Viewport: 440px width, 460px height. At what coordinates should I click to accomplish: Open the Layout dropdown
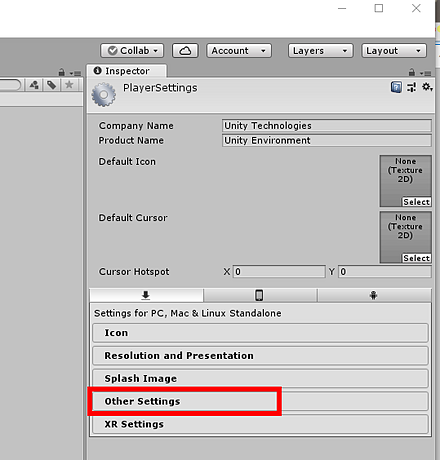[x=394, y=51]
